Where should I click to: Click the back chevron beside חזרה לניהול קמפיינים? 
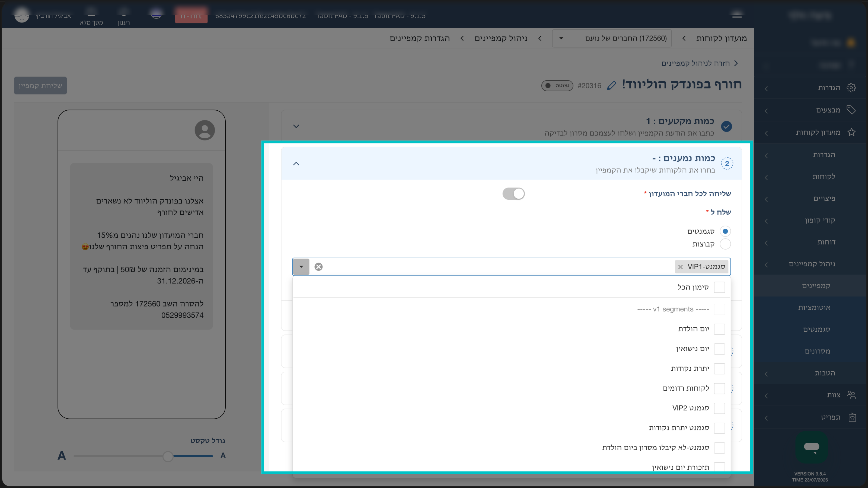click(736, 63)
